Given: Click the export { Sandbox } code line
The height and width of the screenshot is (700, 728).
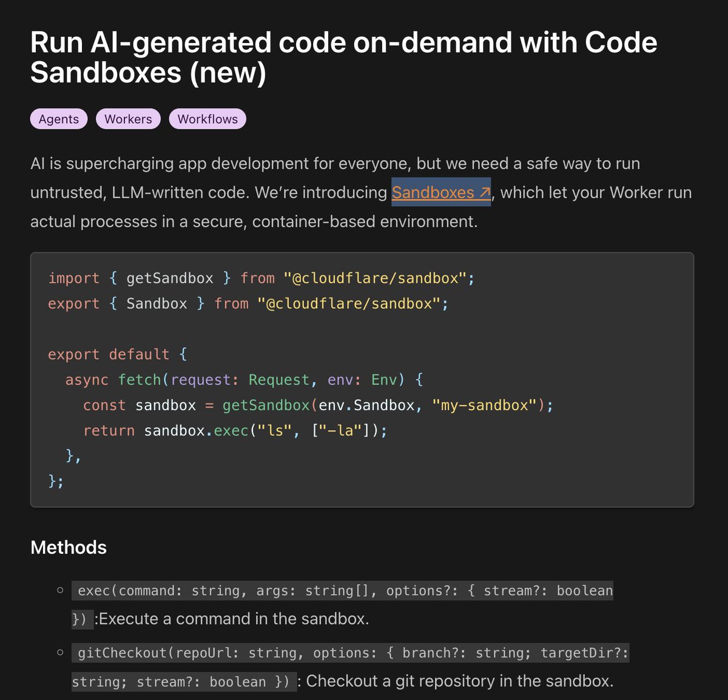Looking at the screenshot, I should (x=248, y=303).
